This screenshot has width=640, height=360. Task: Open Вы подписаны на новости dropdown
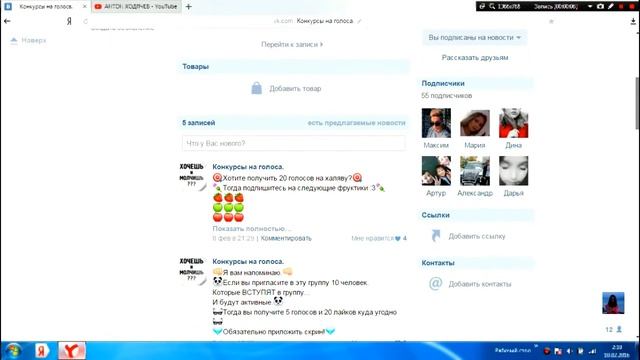tap(474, 38)
